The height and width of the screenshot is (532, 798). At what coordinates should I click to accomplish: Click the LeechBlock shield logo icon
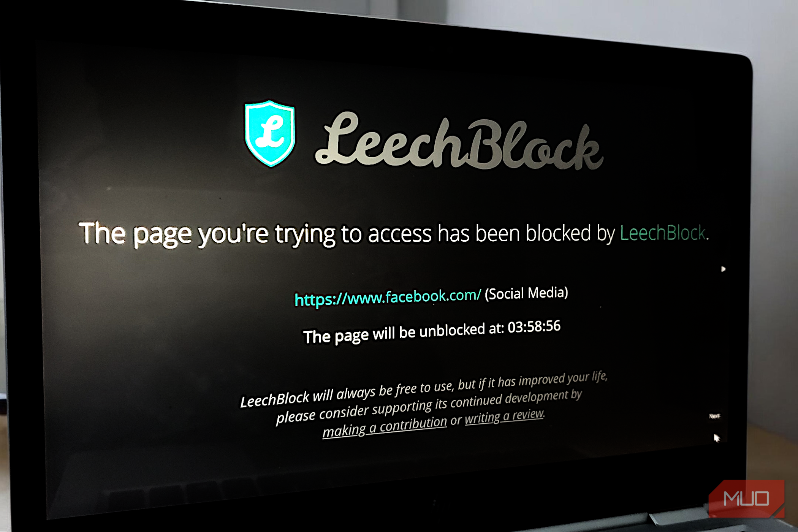(270, 133)
